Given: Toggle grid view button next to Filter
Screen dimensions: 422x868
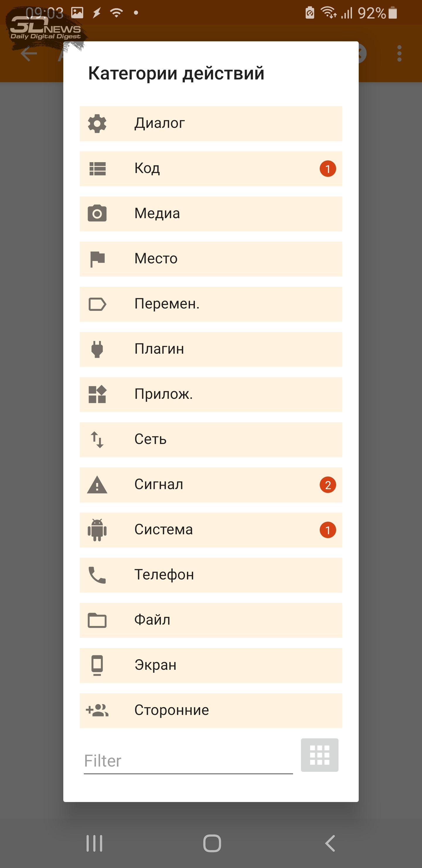Looking at the screenshot, I should pos(319,755).
